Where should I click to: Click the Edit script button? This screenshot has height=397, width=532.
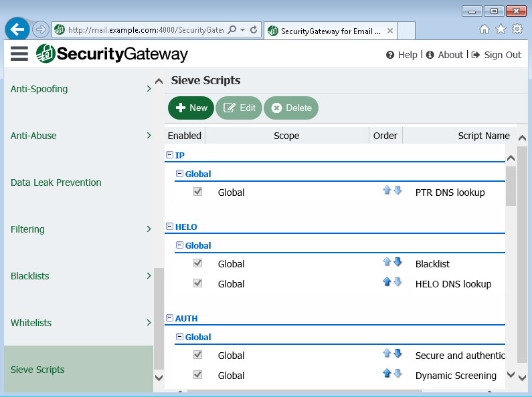point(239,108)
